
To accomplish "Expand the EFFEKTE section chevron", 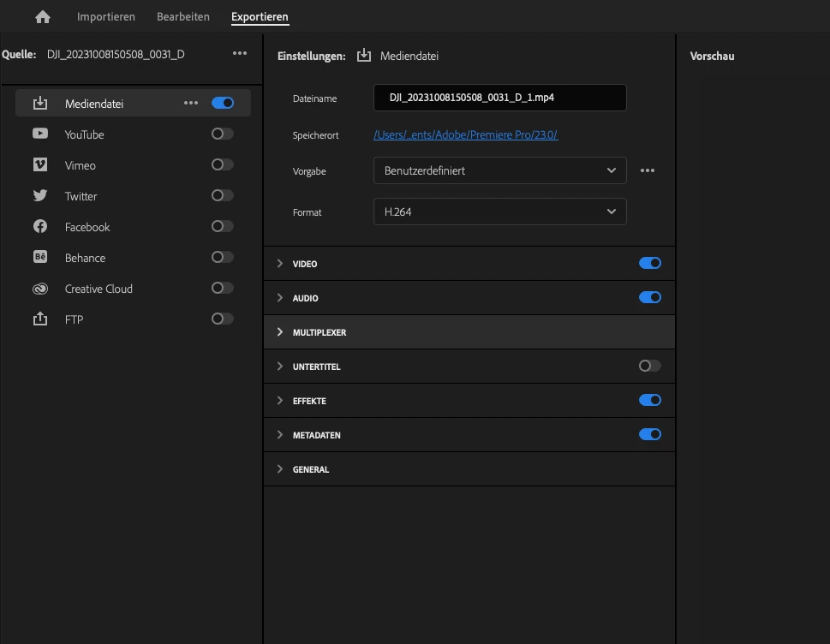I will coord(280,401).
